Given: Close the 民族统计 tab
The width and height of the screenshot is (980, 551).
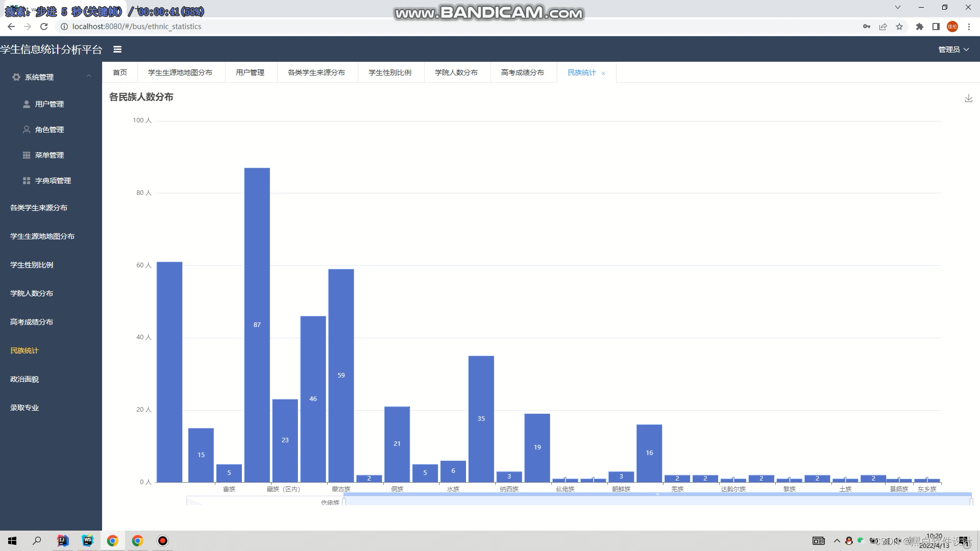Looking at the screenshot, I should tap(603, 73).
